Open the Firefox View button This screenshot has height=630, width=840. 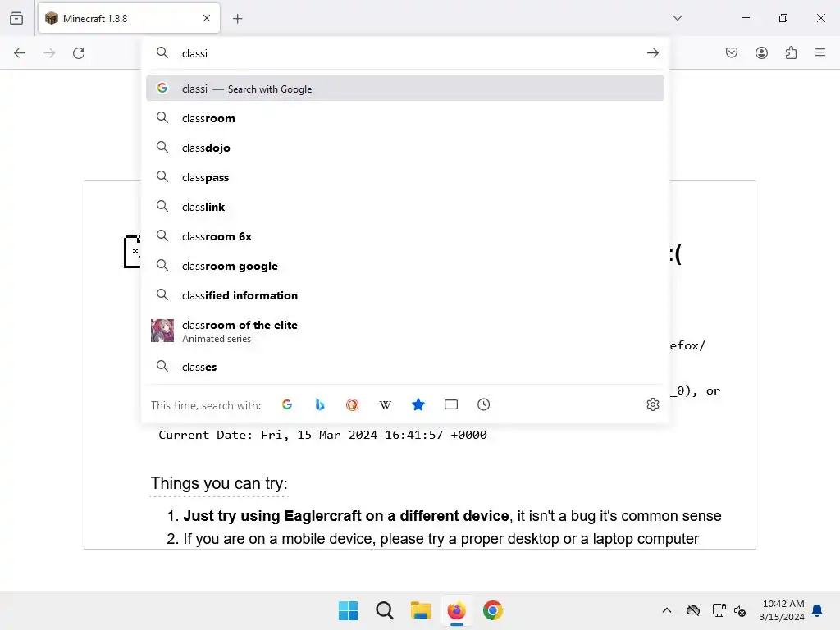point(16,18)
